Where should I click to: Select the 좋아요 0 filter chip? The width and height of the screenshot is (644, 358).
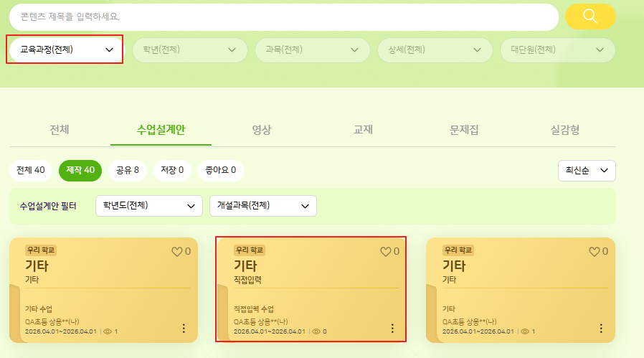coord(221,170)
